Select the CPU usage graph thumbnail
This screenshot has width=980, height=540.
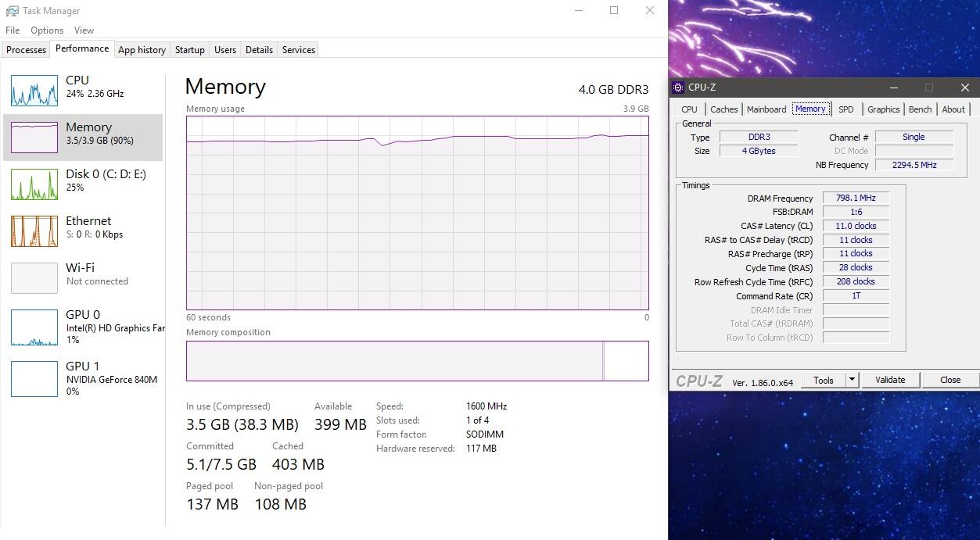tap(34, 91)
